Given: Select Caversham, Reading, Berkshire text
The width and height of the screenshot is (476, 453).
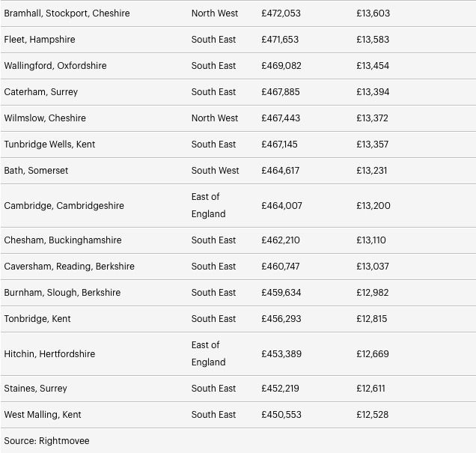Looking at the screenshot, I should tap(69, 267).
